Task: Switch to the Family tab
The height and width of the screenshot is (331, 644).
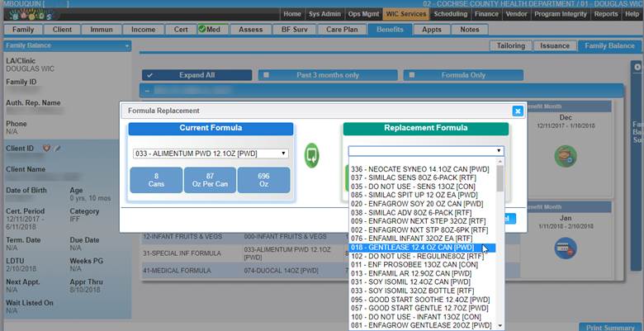Action: (23, 30)
